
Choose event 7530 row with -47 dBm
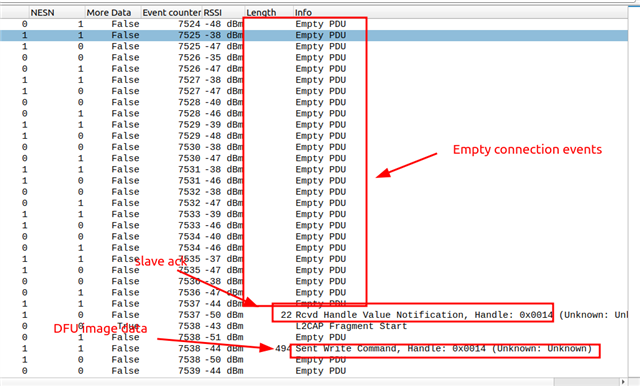(x=314, y=158)
